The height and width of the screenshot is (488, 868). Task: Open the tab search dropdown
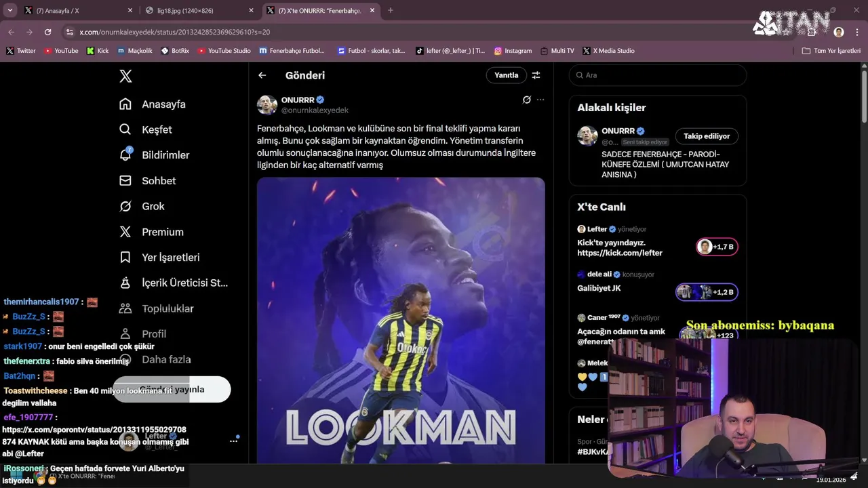pyautogui.click(x=9, y=11)
